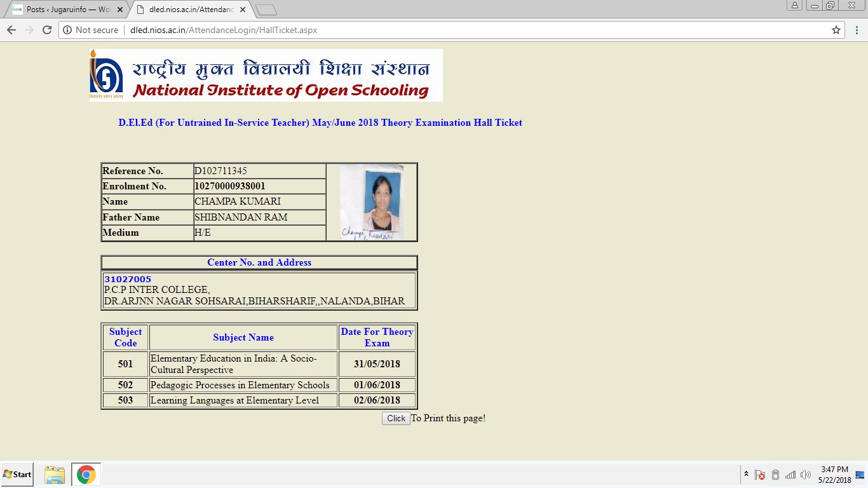The width and height of the screenshot is (868, 488).
Task: Open the Windows Start menu
Action: [17, 474]
